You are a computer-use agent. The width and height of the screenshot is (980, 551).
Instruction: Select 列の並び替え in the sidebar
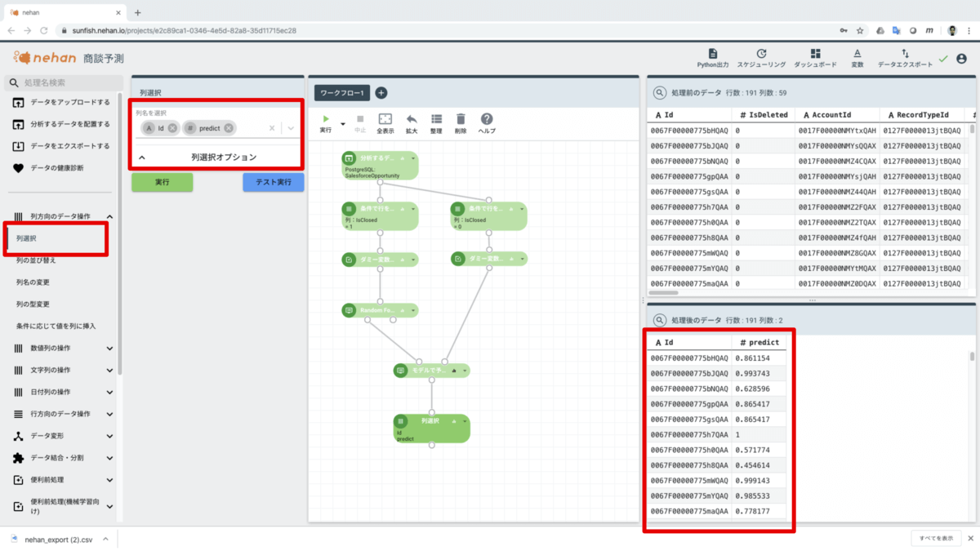click(x=36, y=260)
